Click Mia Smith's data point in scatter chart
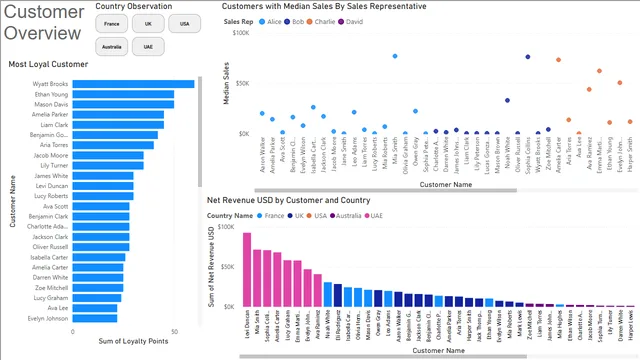The width and height of the screenshot is (640, 360). point(395,56)
